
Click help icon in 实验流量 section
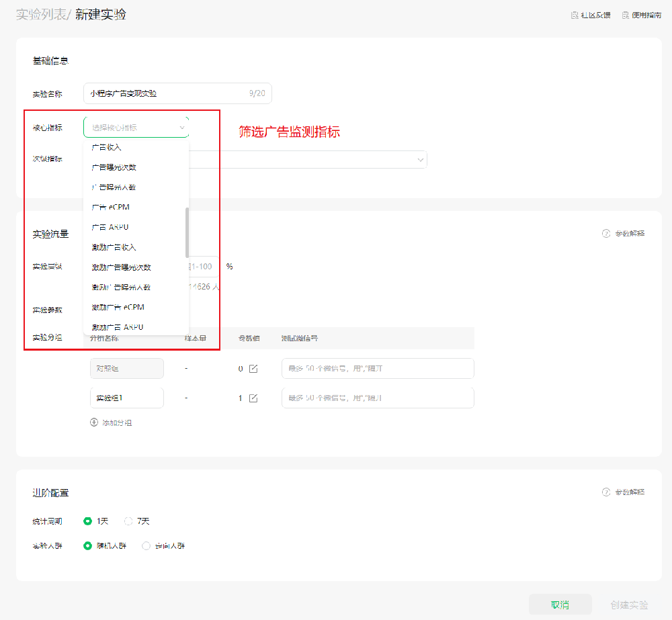pos(606,234)
